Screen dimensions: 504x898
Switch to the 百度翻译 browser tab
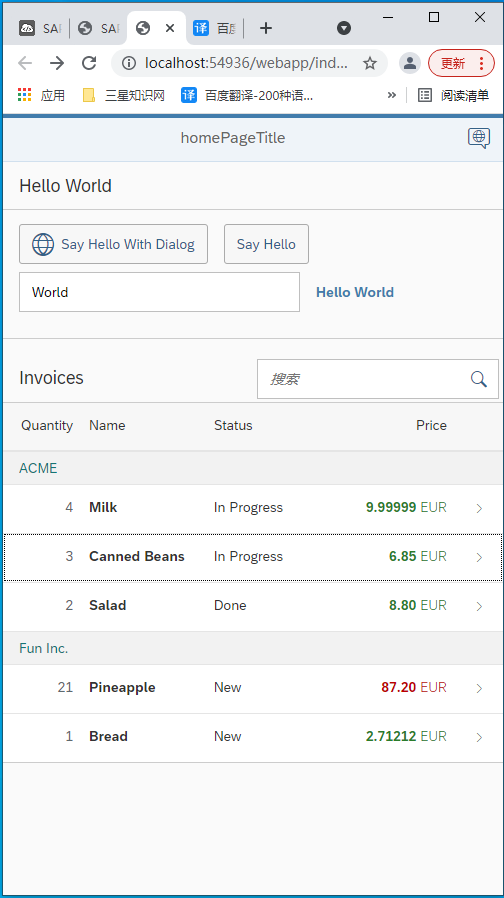(215, 28)
